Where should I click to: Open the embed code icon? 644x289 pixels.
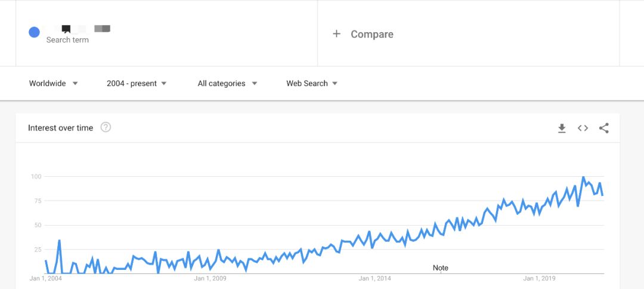583,128
